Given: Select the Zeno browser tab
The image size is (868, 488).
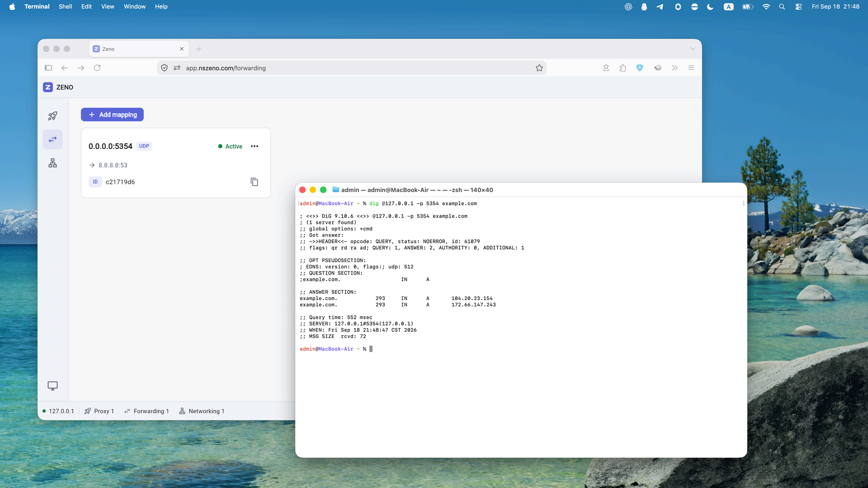Looking at the screenshot, I should (x=139, y=49).
